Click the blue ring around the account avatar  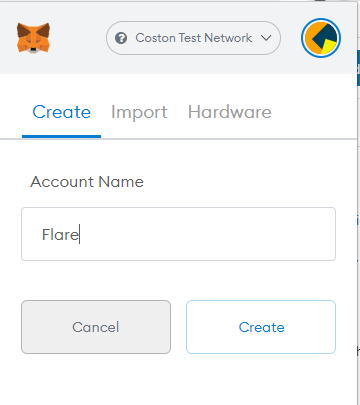pos(321,19)
